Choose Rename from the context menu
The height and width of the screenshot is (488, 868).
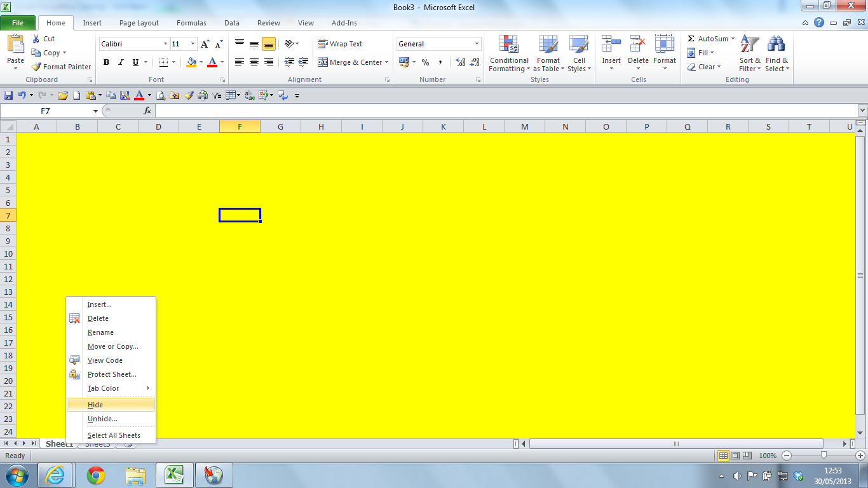tap(100, 332)
